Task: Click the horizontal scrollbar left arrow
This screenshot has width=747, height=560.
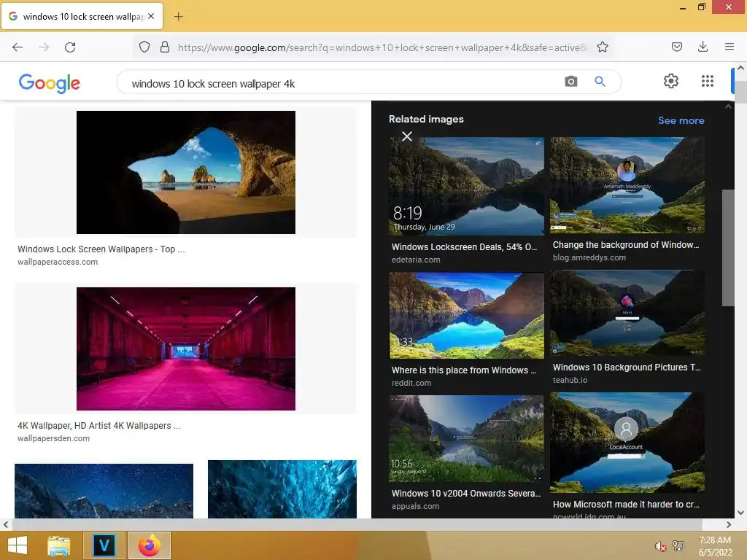Action: tap(6, 525)
